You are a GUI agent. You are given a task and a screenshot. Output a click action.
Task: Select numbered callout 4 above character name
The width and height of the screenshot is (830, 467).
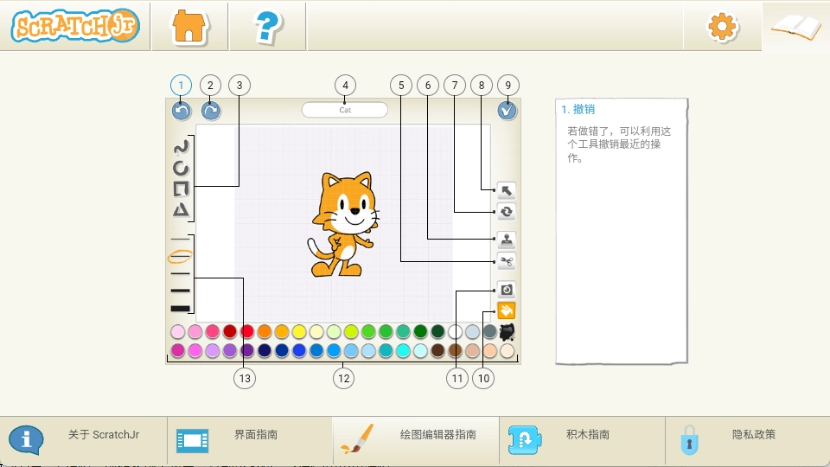tap(344, 85)
